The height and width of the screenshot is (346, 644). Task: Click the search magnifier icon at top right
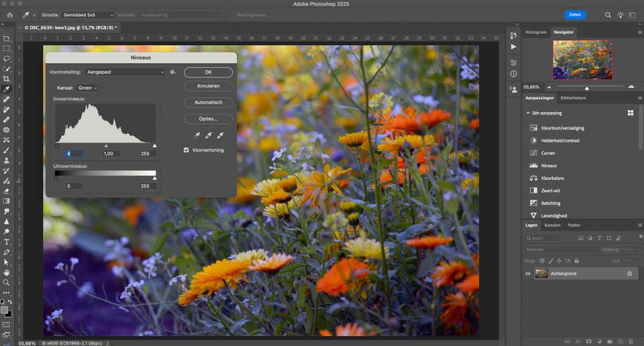click(x=608, y=15)
